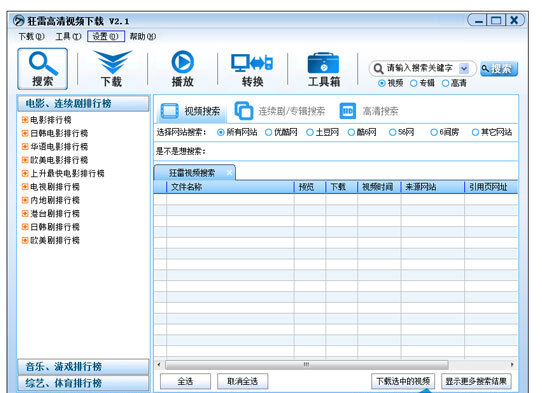Expand 欧美剧排行榜 tree node
542x393 pixels.
pyautogui.click(x=25, y=240)
